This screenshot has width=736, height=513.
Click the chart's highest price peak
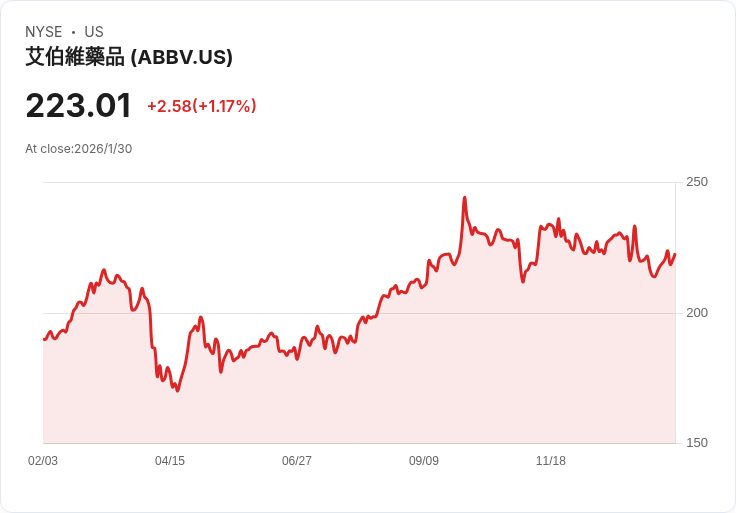(x=464, y=198)
